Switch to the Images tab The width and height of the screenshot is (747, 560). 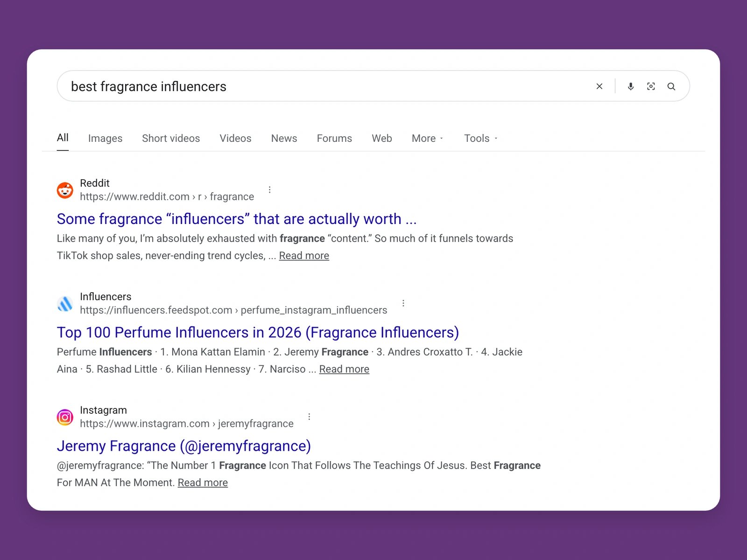pyautogui.click(x=105, y=139)
